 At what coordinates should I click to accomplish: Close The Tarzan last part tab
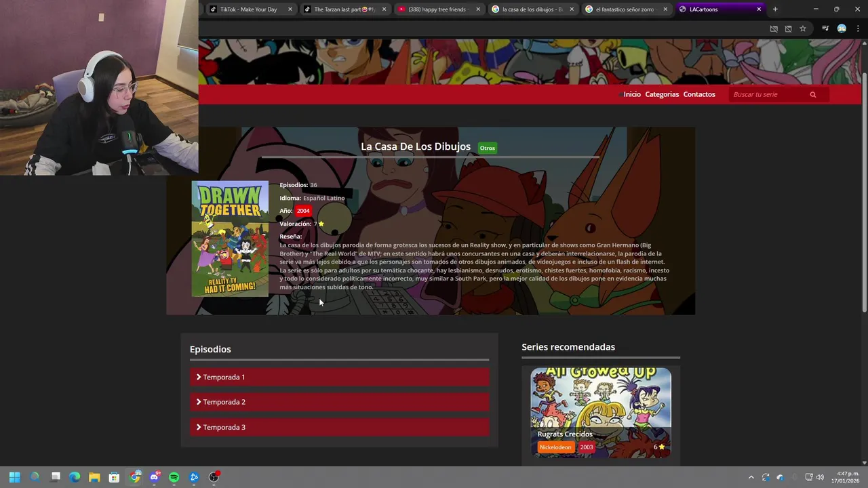coord(384,9)
